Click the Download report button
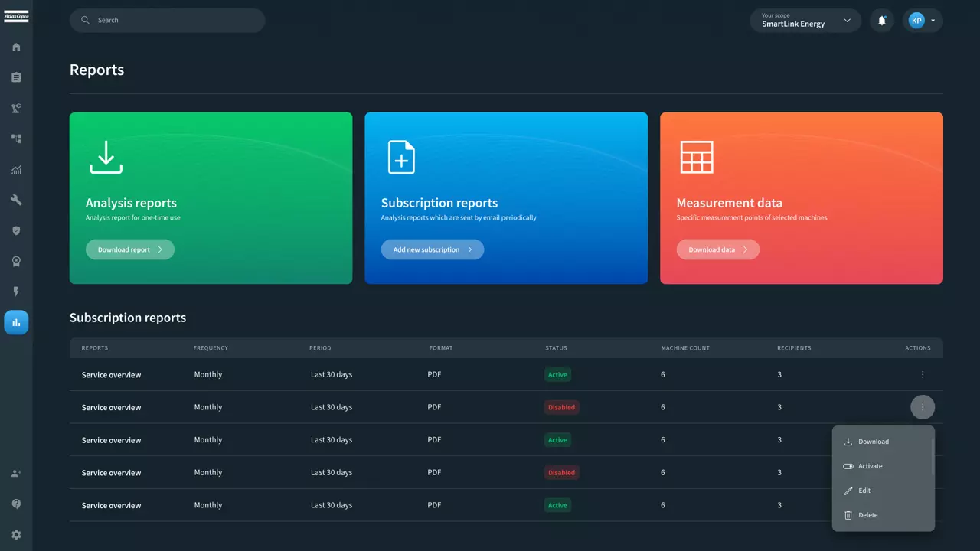 tap(129, 249)
